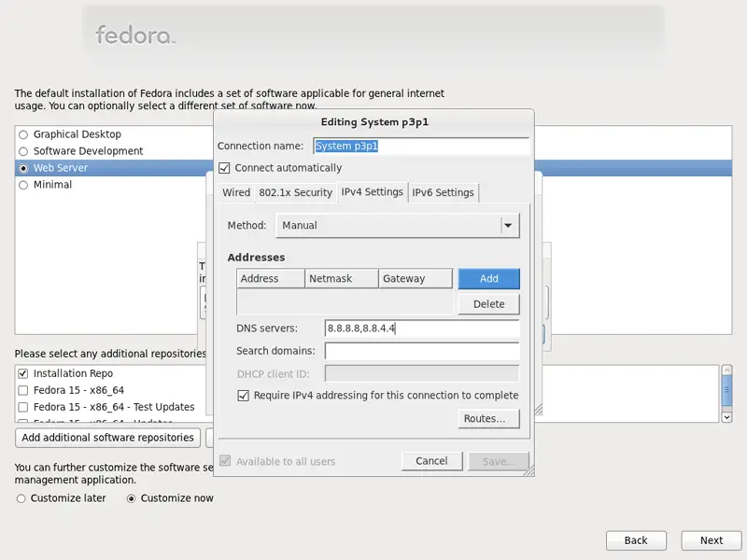Pick the Minimal installation option
This screenshot has width=747, height=560.
[23, 185]
